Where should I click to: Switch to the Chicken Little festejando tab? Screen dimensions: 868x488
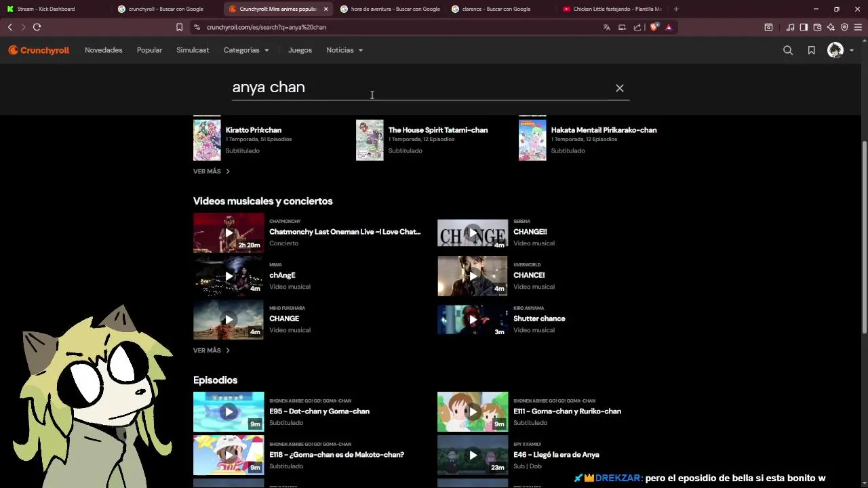click(x=612, y=9)
